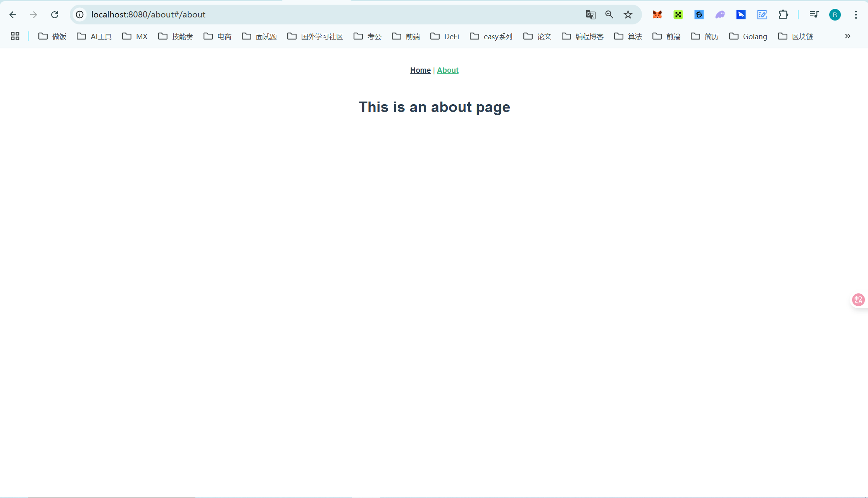Click the zoom magnifier icon in address bar
This screenshot has height=498, width=868.
coord(609,15)
